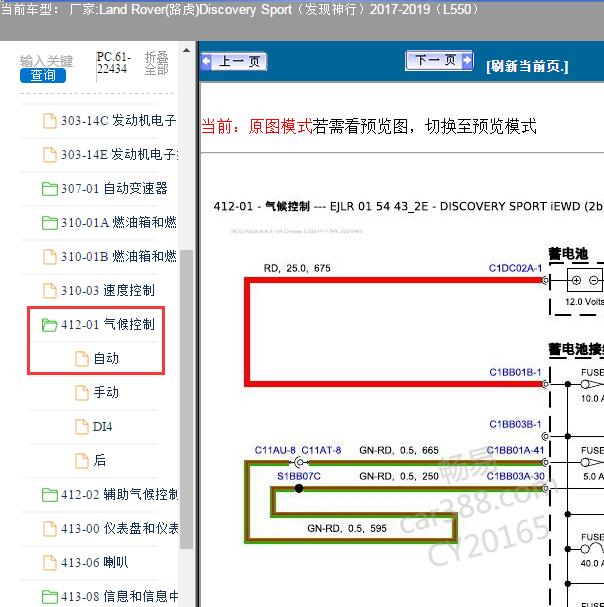The width and height of the screenshot is (604, 607).
Task: Click the 蓄电池 battery component title
Action: pyautogui.click(x=568, y=254)
